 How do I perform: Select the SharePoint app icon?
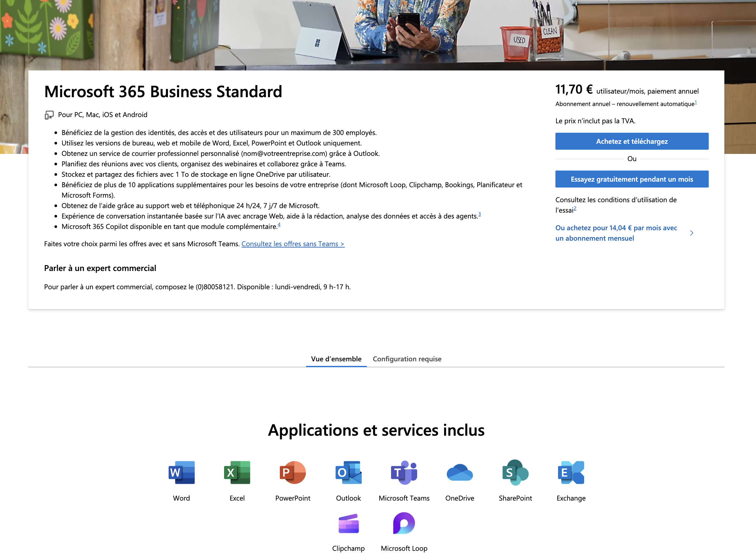515,472
